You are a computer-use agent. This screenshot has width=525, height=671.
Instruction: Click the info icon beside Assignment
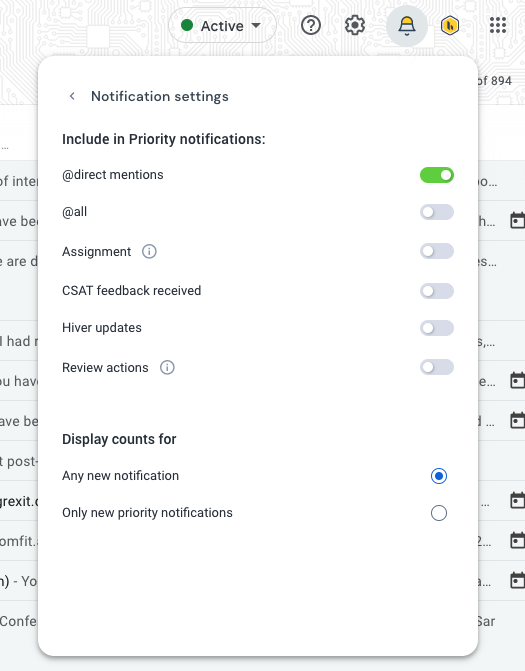[x=149, y=251]
